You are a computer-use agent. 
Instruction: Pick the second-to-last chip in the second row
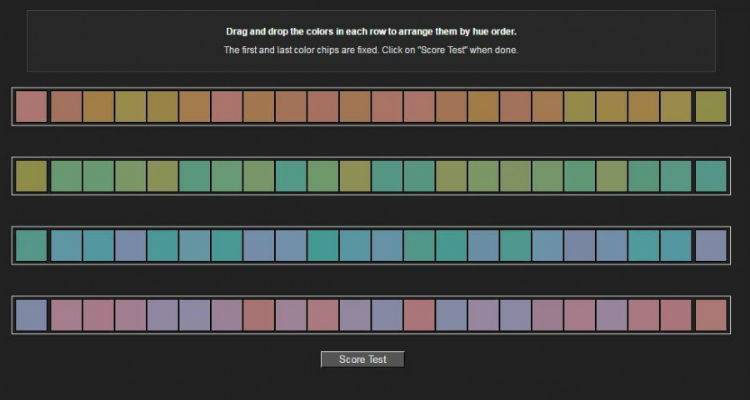(x=676, y=176)
